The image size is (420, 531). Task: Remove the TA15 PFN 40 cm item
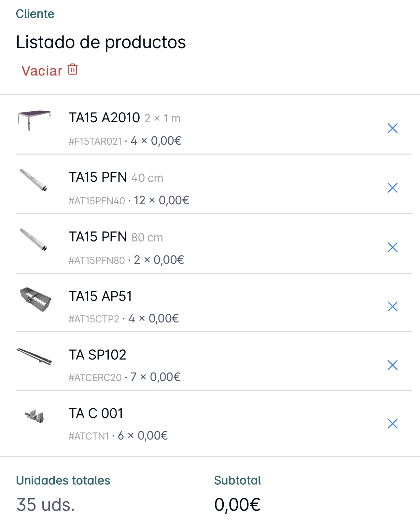pyautogui.click(x=393, y=188)
